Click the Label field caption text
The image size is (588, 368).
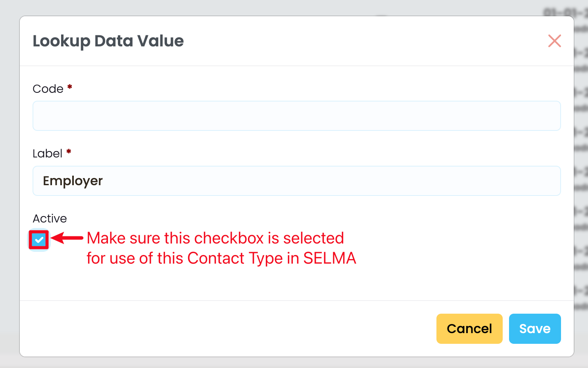coord(47,153)
